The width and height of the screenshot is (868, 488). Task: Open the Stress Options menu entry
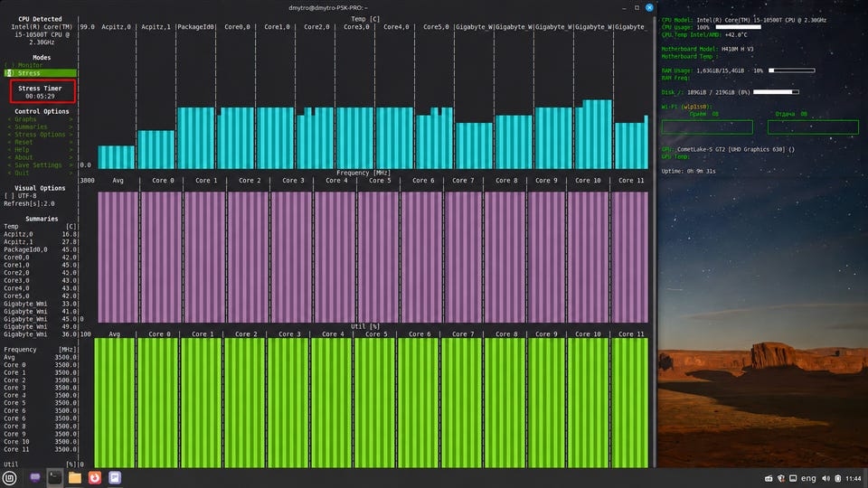point(40,135)
